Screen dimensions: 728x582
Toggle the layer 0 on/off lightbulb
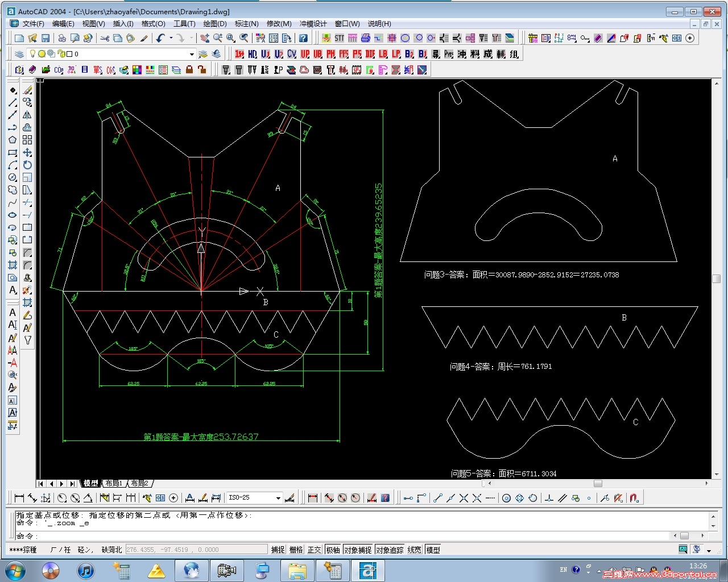[33, 53]
